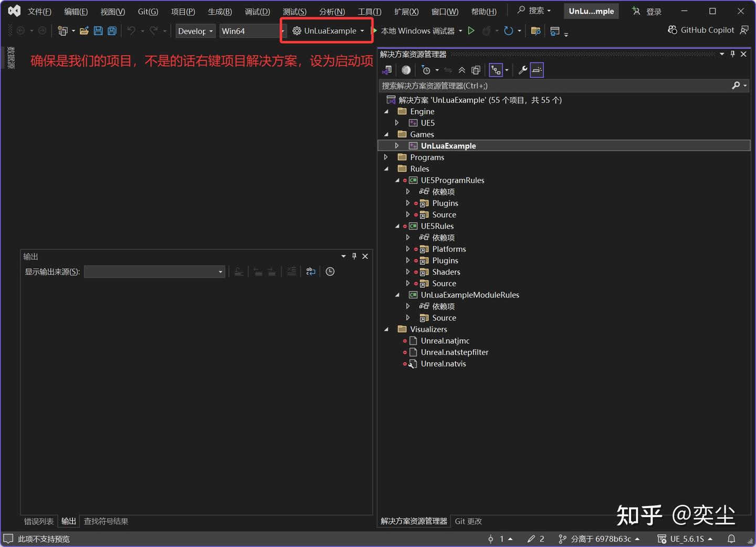
Task: Pin the Output panel with the pushpin
Action: click(354, 256)
